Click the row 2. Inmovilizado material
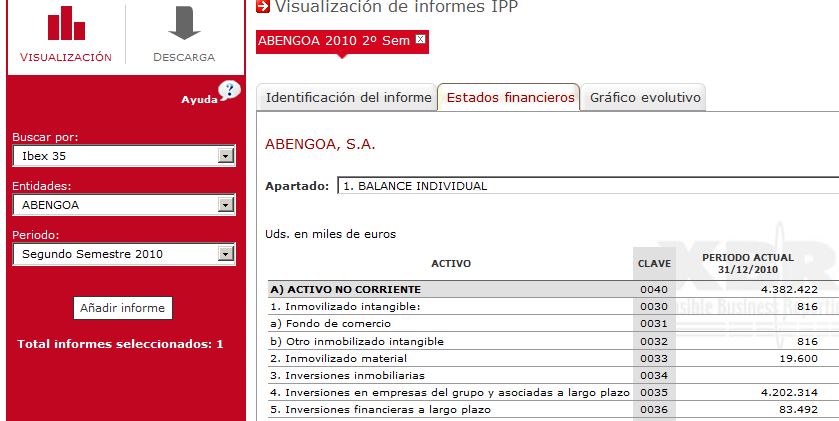 click(x=553, y=358)
